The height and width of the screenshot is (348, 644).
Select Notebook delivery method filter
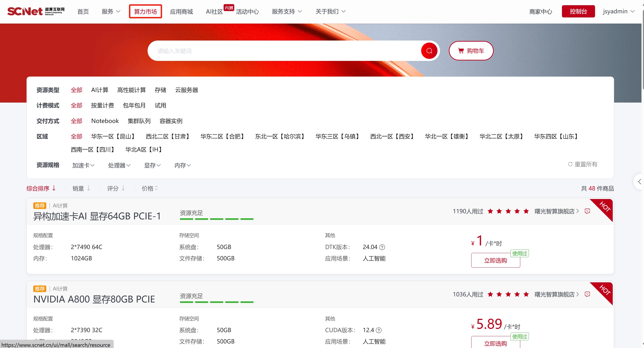tap(105, 121)
